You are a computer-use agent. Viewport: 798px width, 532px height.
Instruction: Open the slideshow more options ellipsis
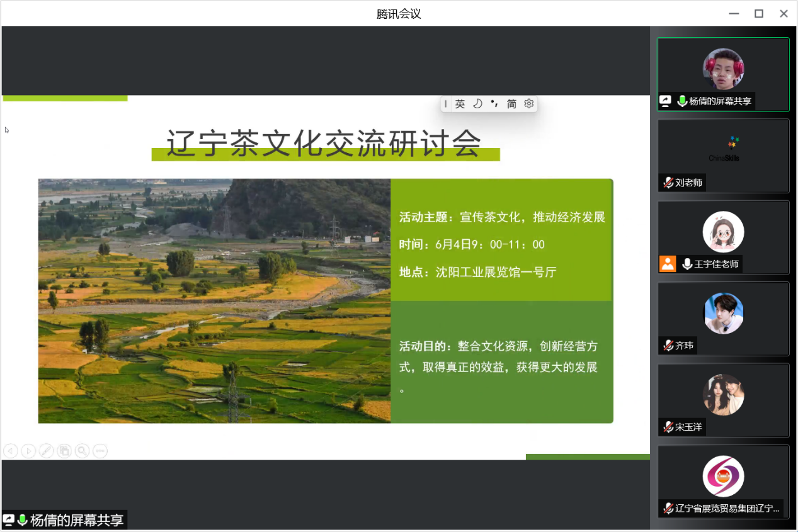(x=100, y=451)
